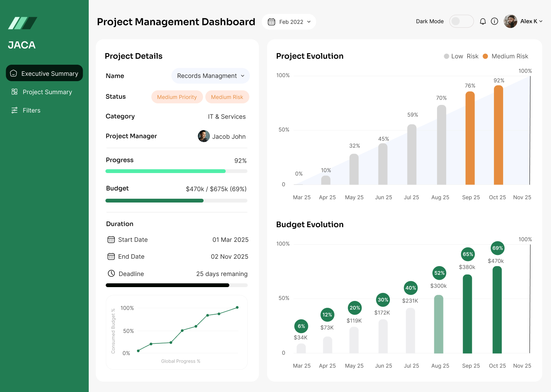Click Jacob John's avatar photo
Image resolution: width=551 pixels, height=392 pixels.
coord(204,136)
